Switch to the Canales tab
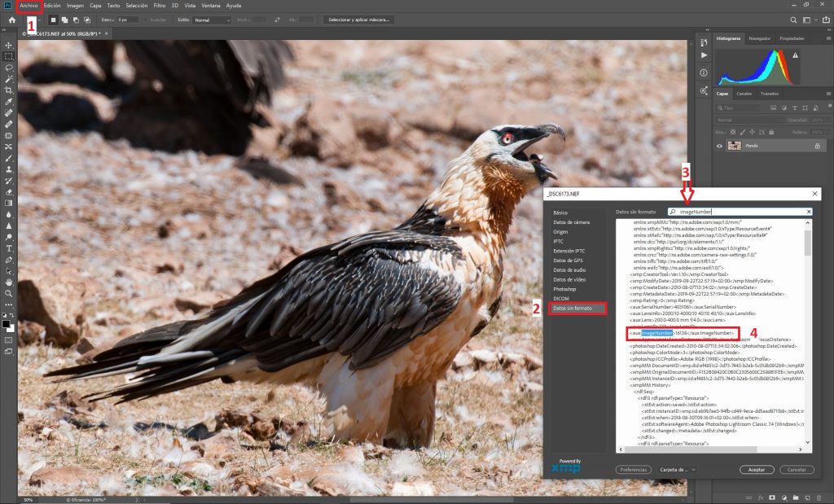834x504 pixels. [744, 94]
